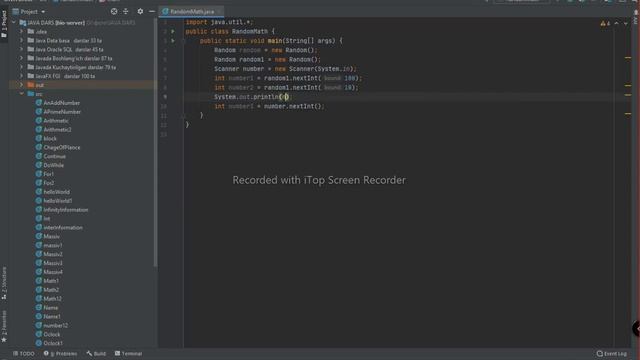
Task: Click the out folder icon
Action: coord(31,85)
